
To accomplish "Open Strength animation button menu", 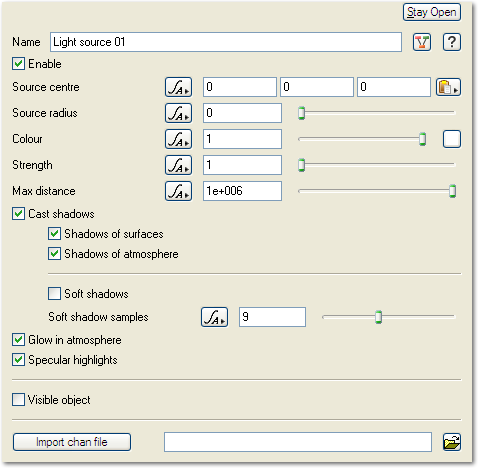I will coord(178,165).
